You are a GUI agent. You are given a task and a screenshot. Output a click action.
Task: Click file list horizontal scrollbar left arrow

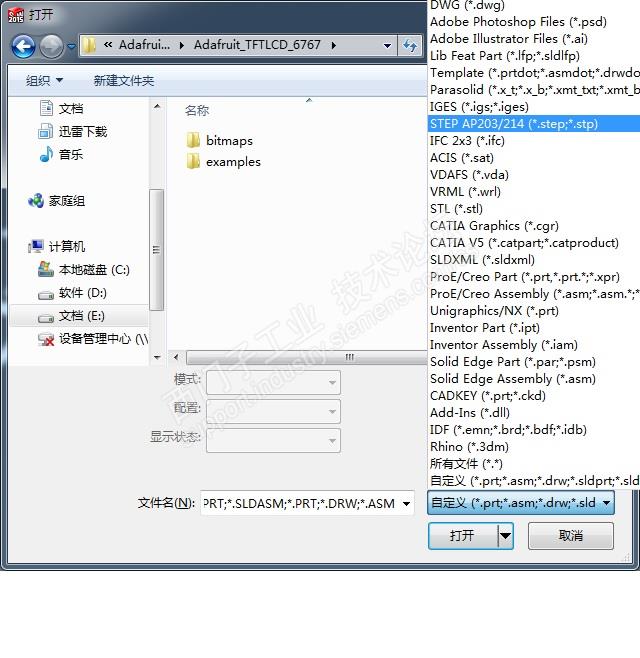click(x=176, y=357)
